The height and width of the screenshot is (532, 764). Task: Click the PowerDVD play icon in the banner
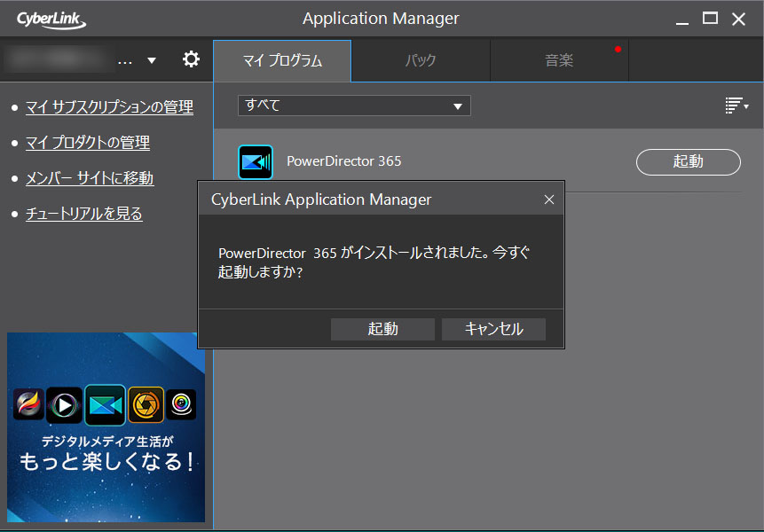(x=64, y=405)
